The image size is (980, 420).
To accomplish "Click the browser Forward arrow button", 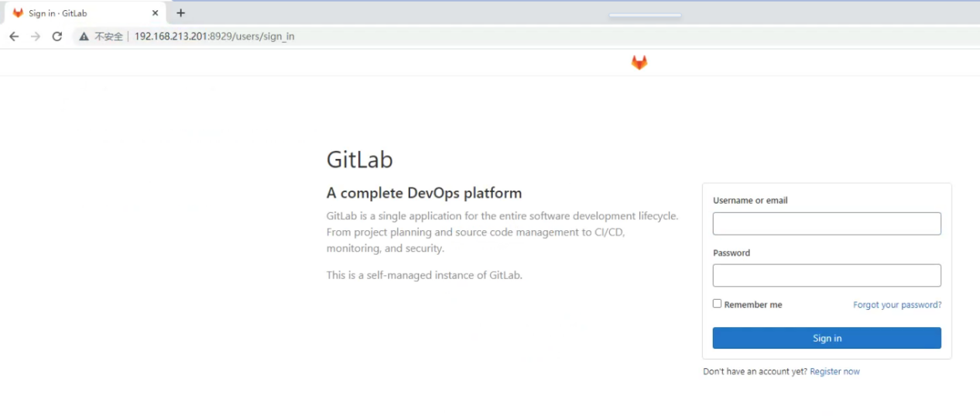I will (36, 36).
